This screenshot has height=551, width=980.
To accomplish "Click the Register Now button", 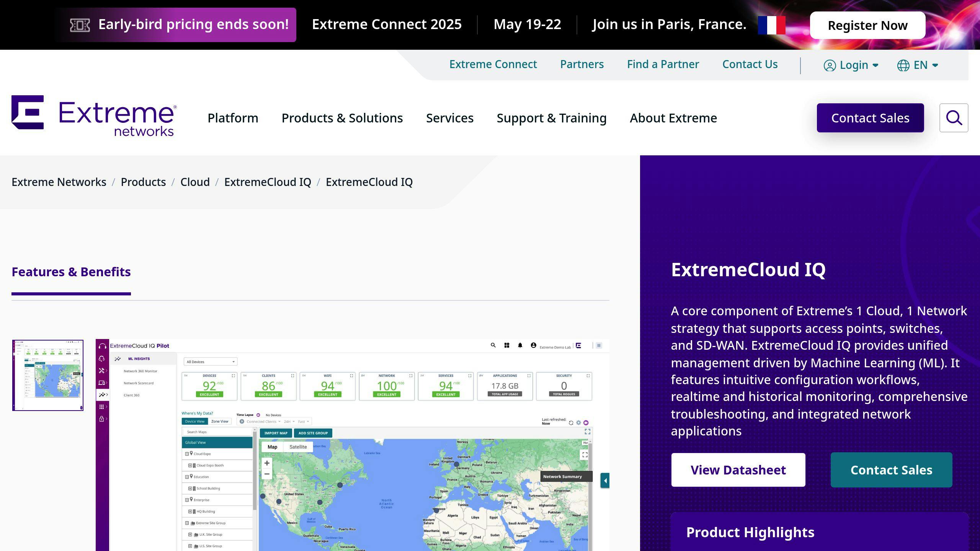I will point(867,25).
